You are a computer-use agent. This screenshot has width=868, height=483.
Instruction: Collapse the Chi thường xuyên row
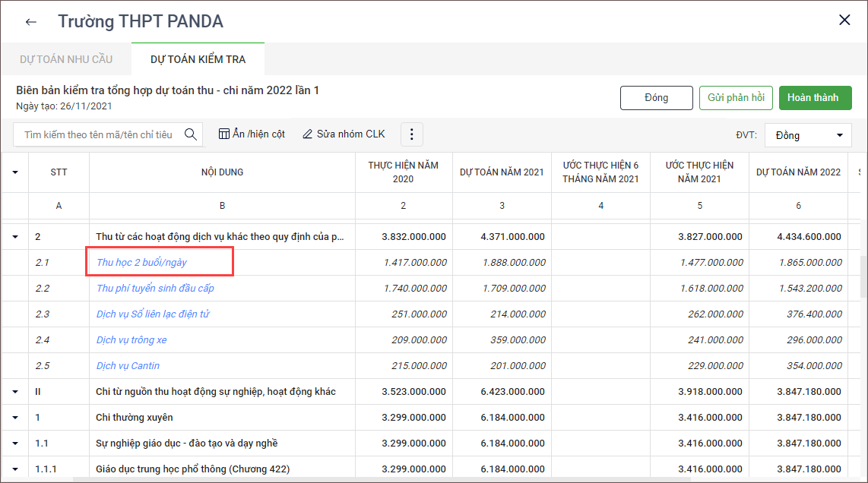click(x=15, y=418)
